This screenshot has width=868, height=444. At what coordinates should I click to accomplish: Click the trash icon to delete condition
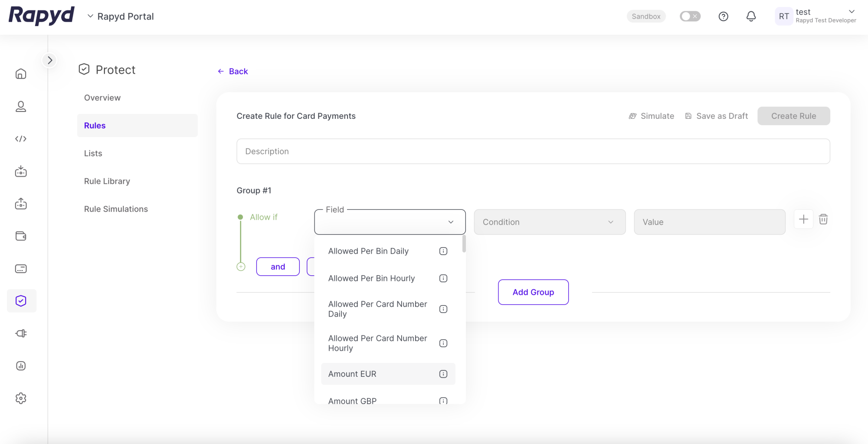(x=823, y=219)
